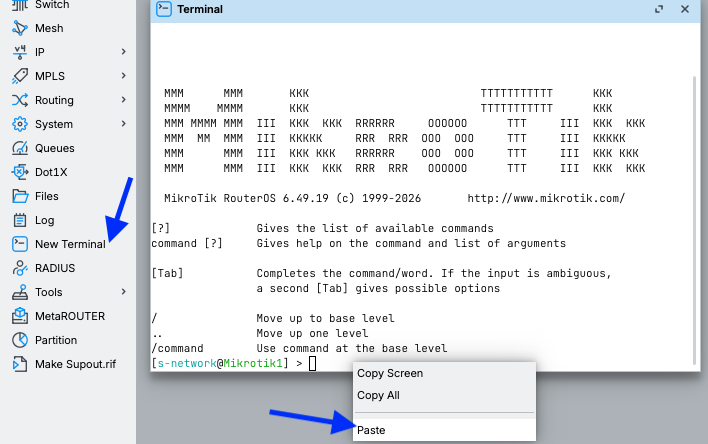Click the New Terminal icon in sidebar
Screen dimensions: 708x444
(x=20, y=244)
